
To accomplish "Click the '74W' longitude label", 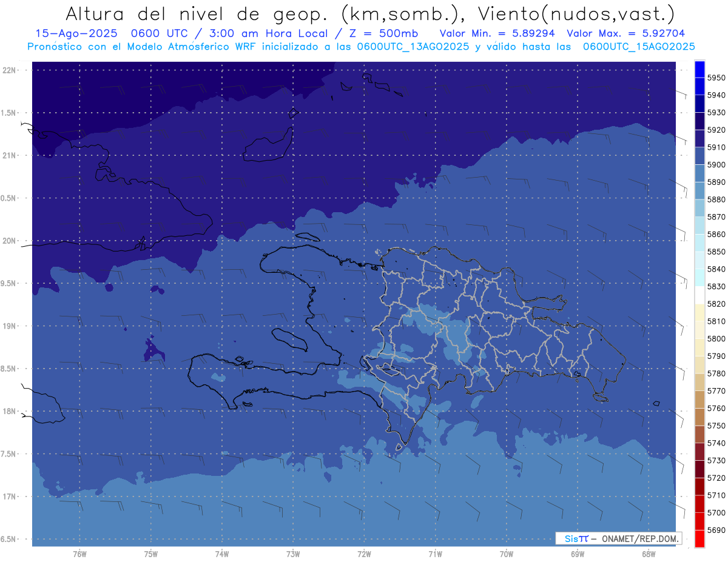I will coord(221,554).
